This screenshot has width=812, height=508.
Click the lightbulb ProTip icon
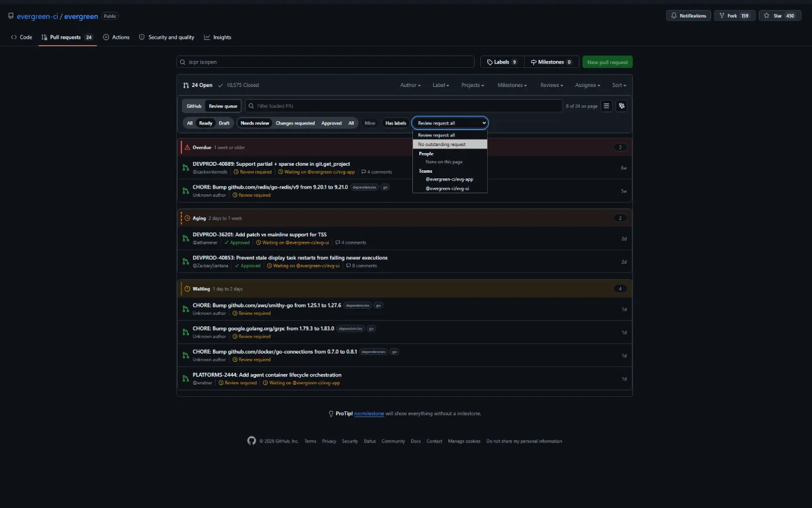point(331,413)
